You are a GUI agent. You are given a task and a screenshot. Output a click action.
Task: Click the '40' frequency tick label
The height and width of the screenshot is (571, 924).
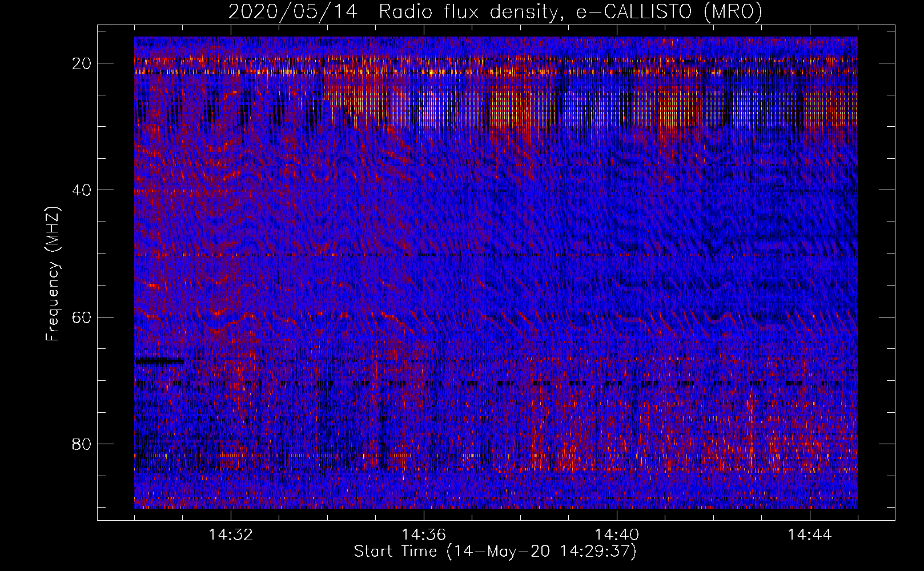coord(82,190)
